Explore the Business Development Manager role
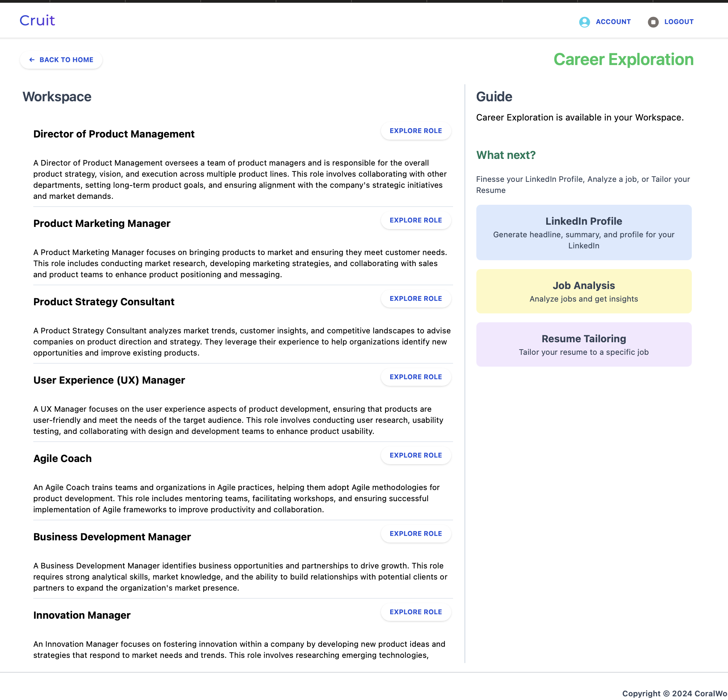Screen dimensions: 728x700 pos(416,534)
